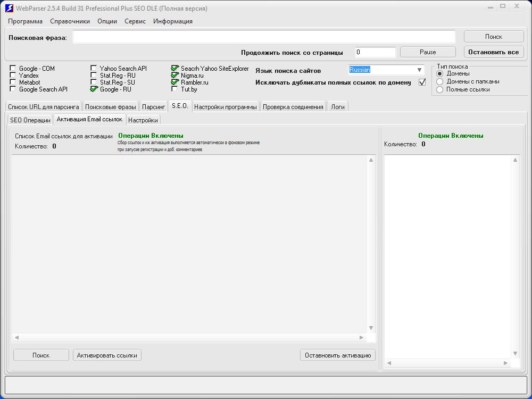
Task: Uncheck the Google - RU checkbox
Action: tap(94, 89)
